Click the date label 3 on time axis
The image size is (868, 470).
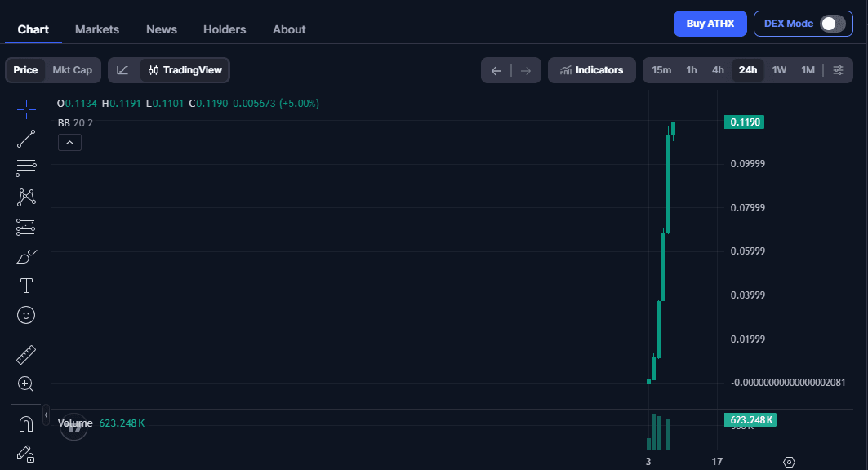pos(648,461)
